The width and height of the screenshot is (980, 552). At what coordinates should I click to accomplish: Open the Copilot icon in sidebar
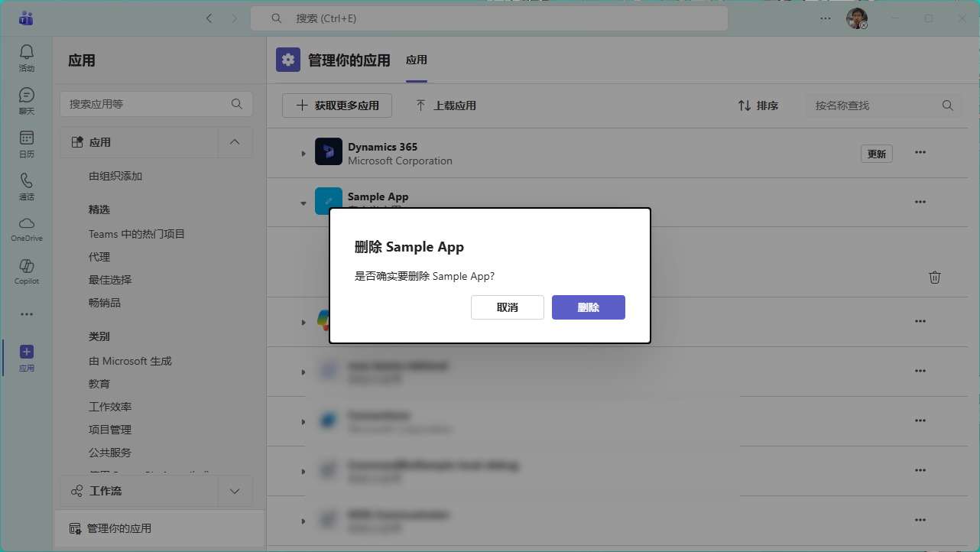(x=27, y=271)
